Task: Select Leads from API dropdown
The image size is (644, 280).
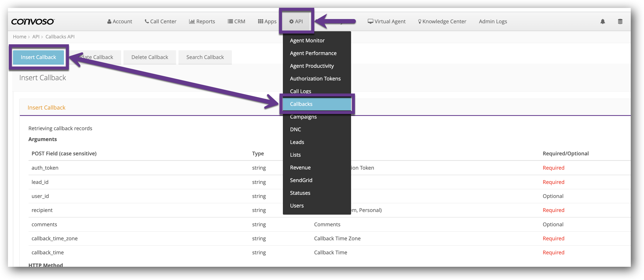Action: (317, 142)
